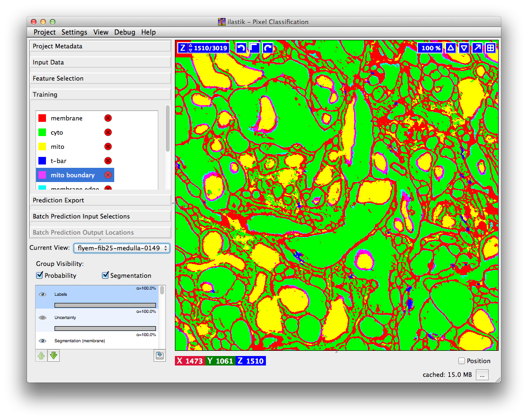Delete the mito label
Screen dimensions: 528x420
coord(108,146)
